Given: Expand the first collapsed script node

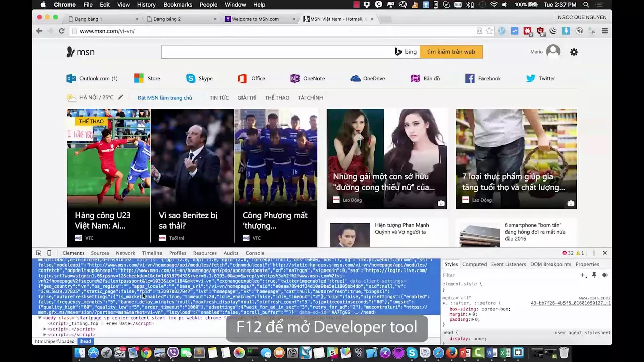Looking at the screenshot, I should click(45, 329).
